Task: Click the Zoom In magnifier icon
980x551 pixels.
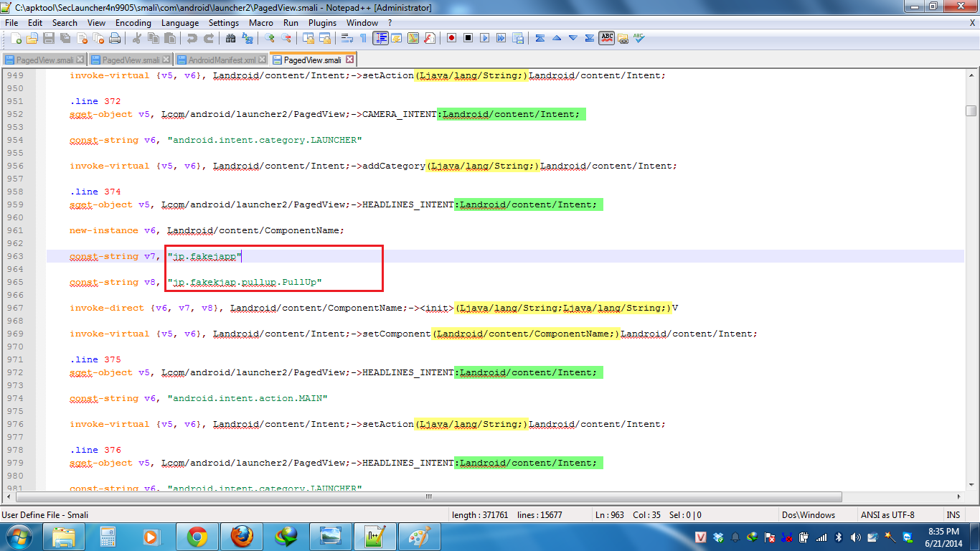Action: coord(270,38)
